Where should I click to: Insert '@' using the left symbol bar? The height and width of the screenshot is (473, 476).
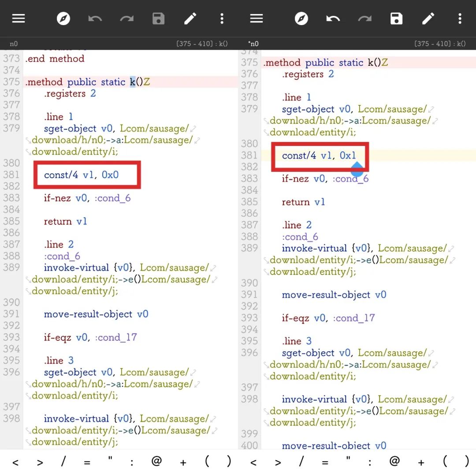[x=156, y=462]
